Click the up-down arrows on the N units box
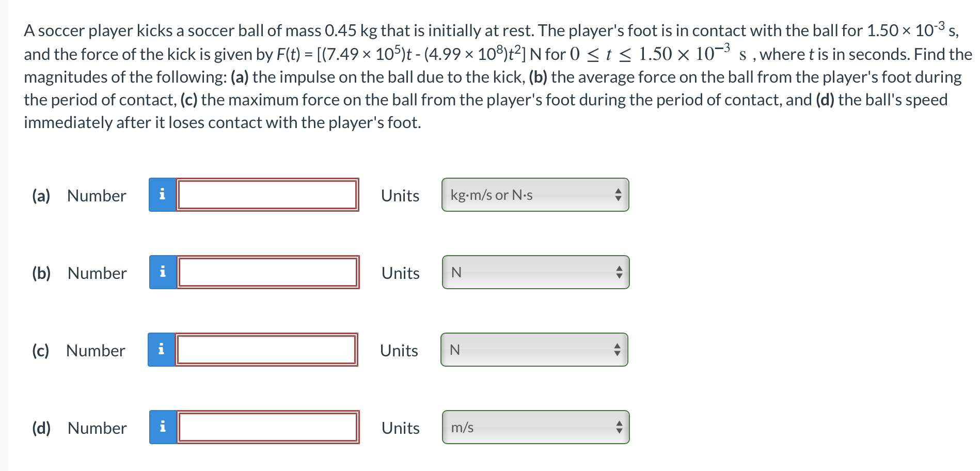 coord(619,272)
